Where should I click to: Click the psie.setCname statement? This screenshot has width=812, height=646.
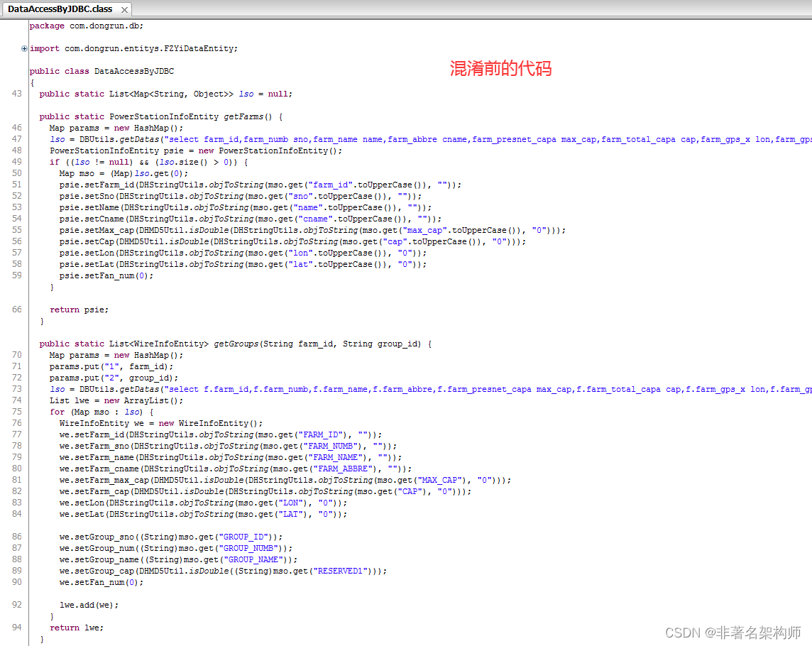click(x=250, y=219)
